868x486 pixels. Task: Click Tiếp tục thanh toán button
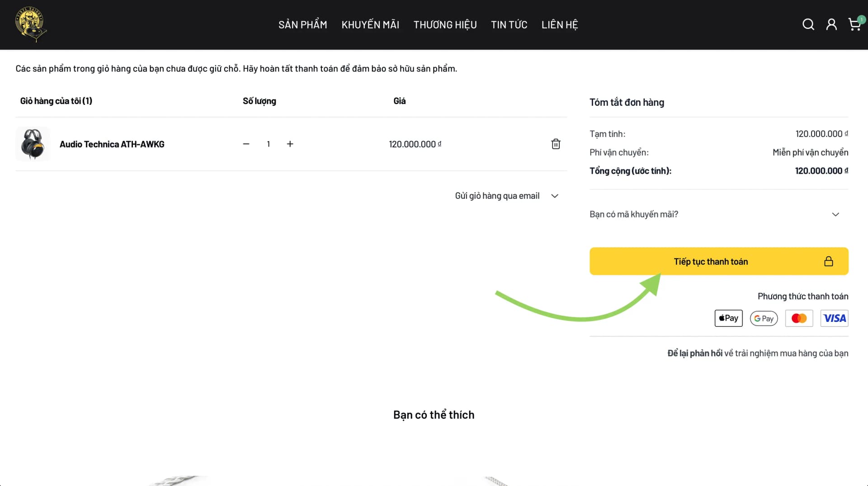point(719,261)
